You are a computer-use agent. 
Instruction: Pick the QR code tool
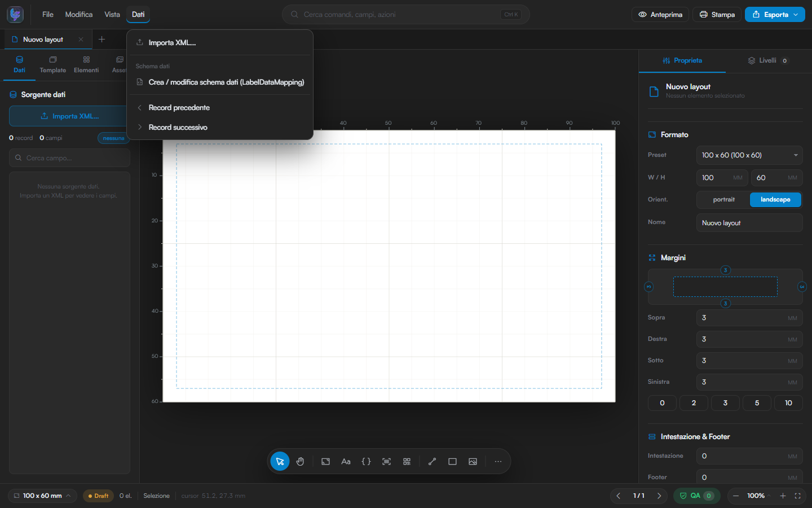(x=407, y=462)
